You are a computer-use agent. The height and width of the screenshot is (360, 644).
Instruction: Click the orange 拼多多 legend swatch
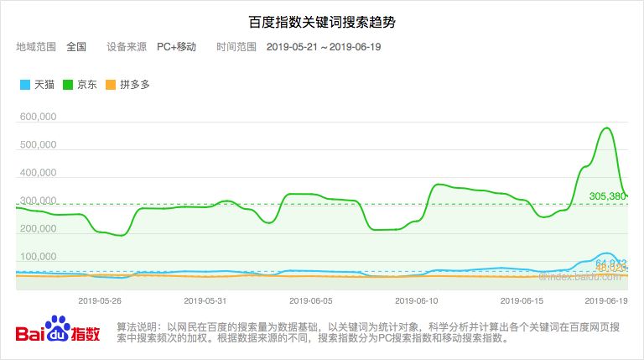tap(111, 85)
